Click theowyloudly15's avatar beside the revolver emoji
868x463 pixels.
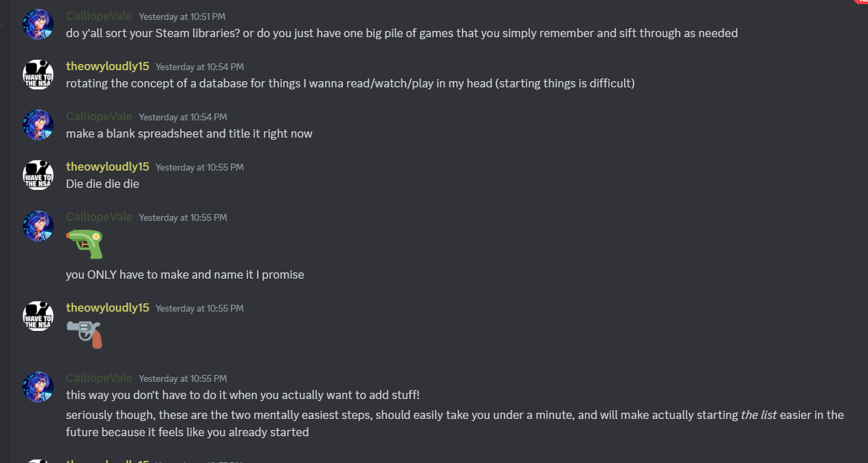(38, 316)
